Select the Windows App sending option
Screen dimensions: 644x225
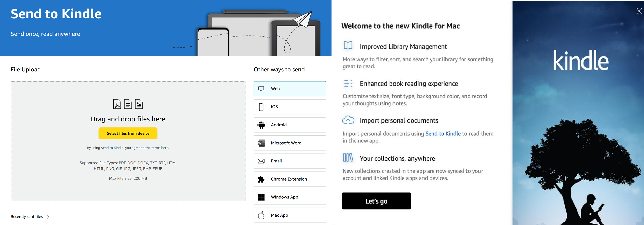[290, 197]
